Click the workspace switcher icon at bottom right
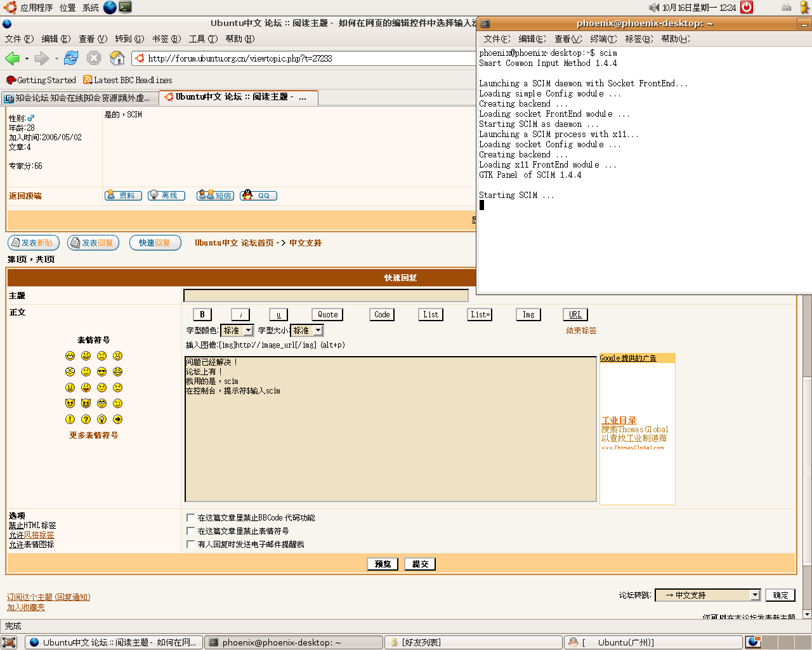This screenshot has width=812, height=650. 754,642
